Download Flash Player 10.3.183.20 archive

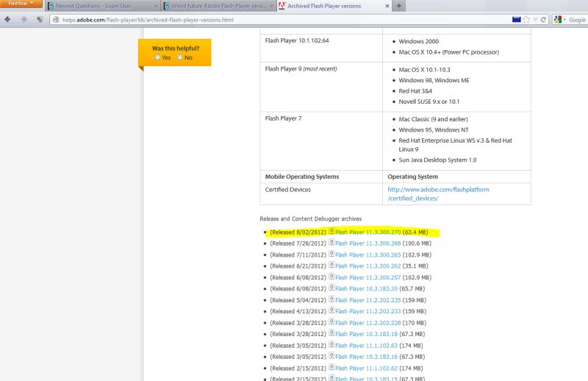click(366, 288)
